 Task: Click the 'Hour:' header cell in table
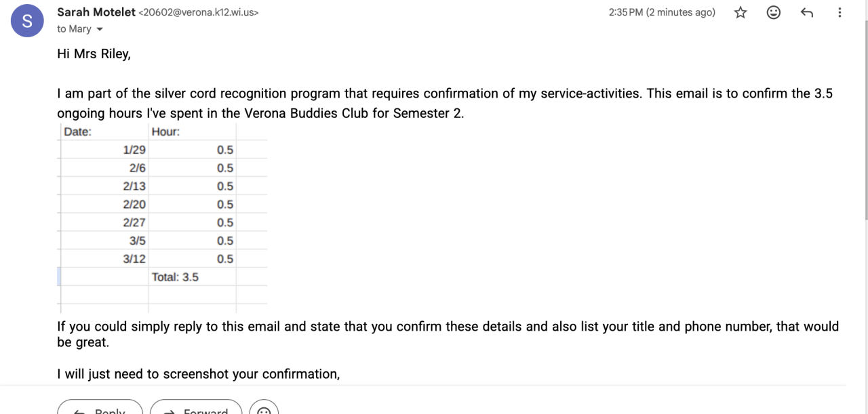point(166,132)
